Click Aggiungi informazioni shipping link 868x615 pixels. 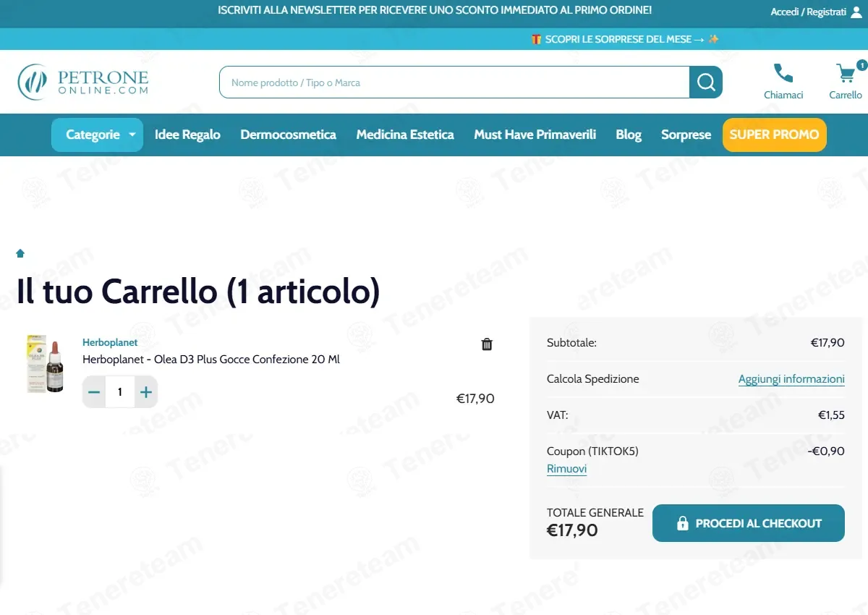[791, 379]
